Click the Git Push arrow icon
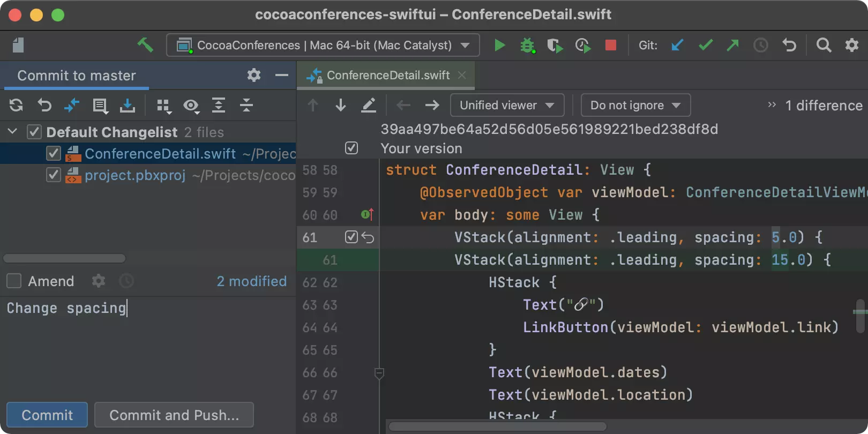The image size is (868, 434). click(732, 46)
